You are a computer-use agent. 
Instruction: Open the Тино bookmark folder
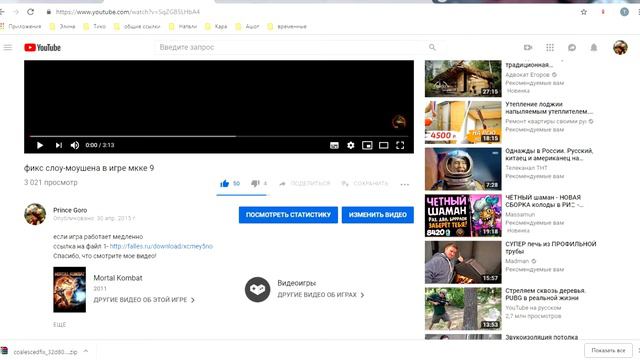[x=94, y=27]
